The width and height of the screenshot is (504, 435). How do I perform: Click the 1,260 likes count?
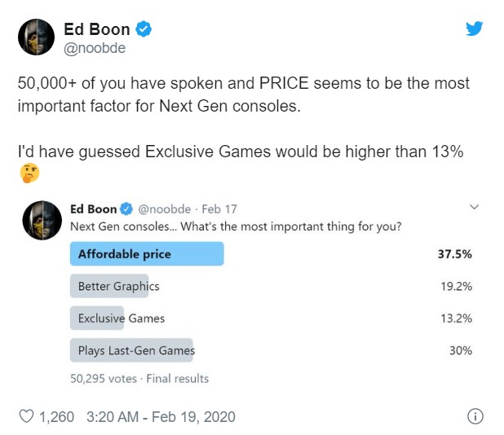56,417
